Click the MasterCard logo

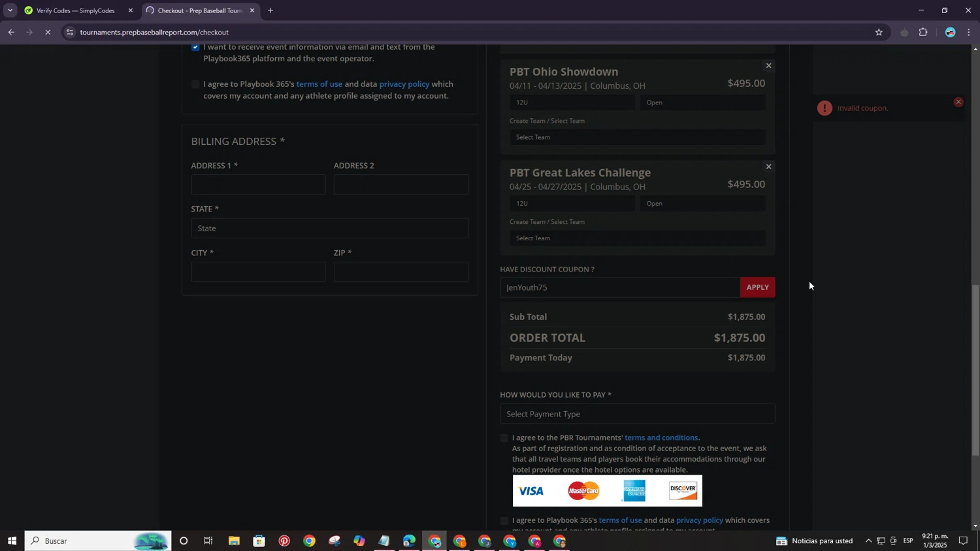[583, 491]
